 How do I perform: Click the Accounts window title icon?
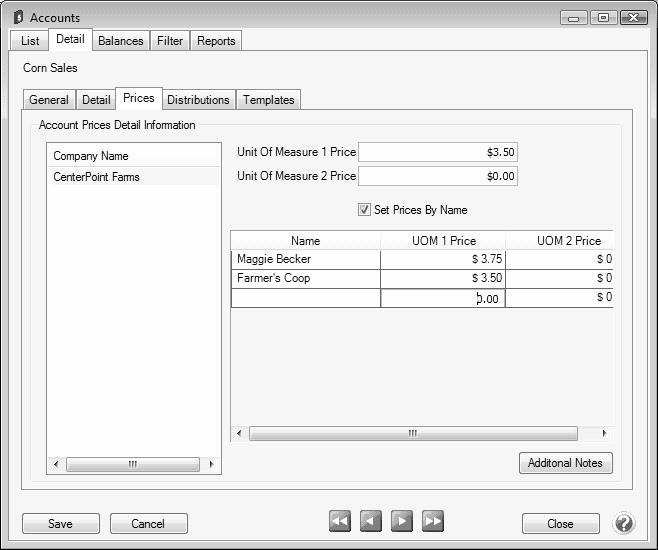pos(18,17)
